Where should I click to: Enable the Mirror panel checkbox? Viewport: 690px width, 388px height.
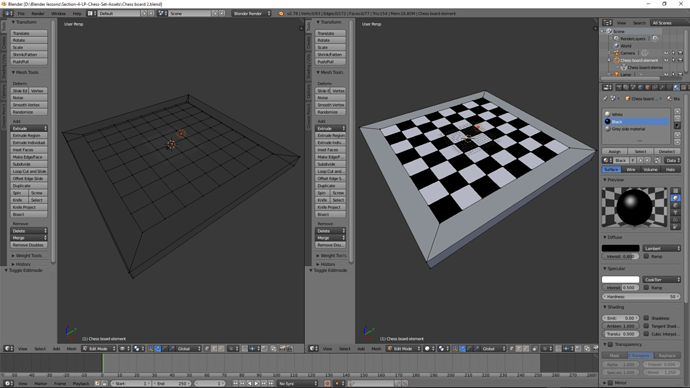click(610, 383)
